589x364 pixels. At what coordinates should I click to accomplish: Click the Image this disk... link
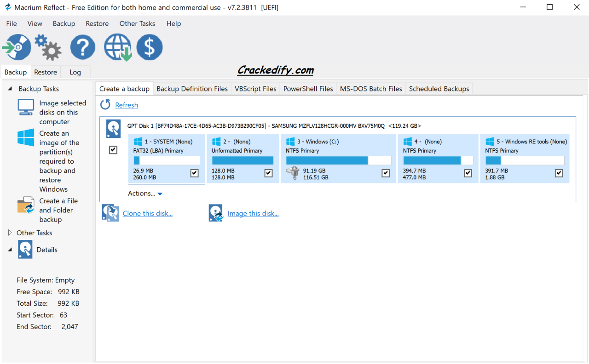[x=253, y=213]
